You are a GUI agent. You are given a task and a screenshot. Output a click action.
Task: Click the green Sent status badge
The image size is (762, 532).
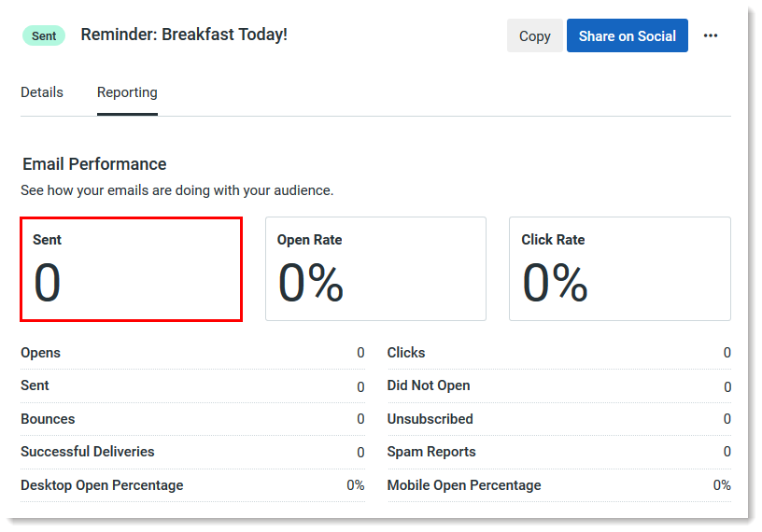coord(44,35)
